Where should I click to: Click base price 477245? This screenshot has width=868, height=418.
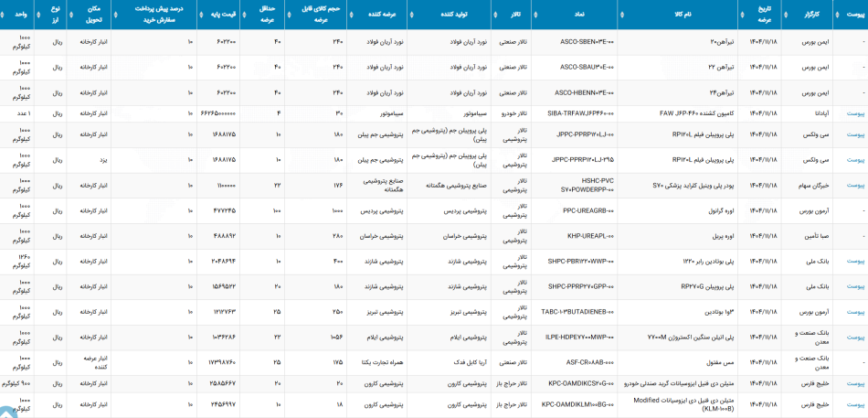(224, 210)
